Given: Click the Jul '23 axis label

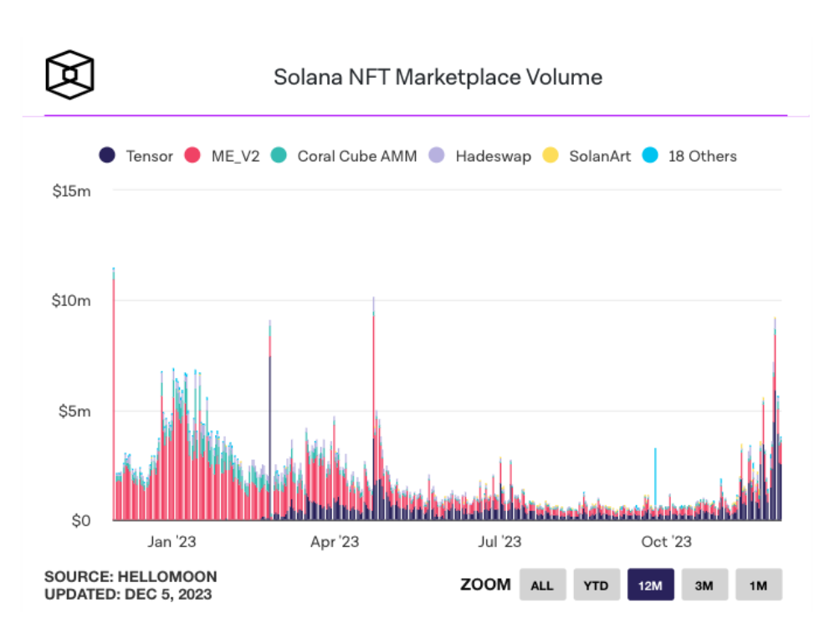Looking at the screenshot, I should click(x=499, y=542).
